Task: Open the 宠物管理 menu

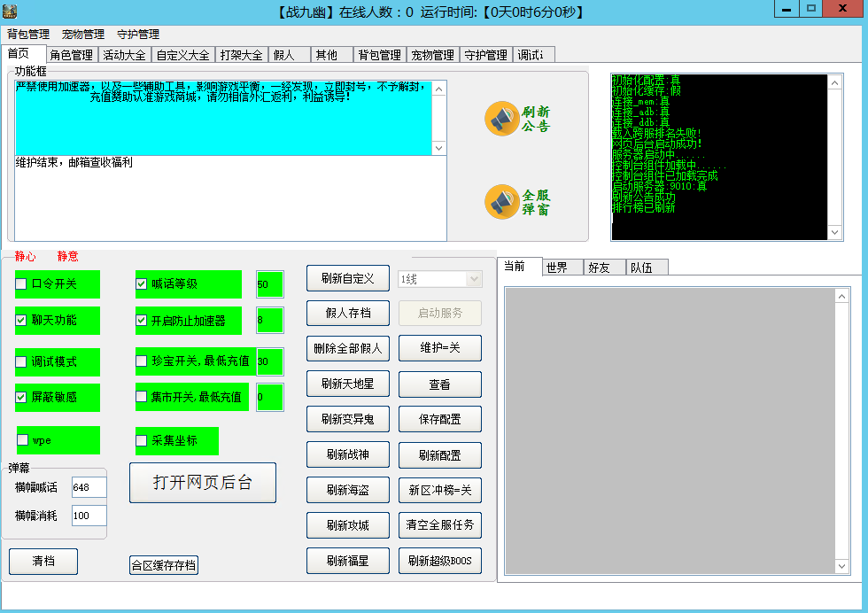Action: tap(83, 35)
